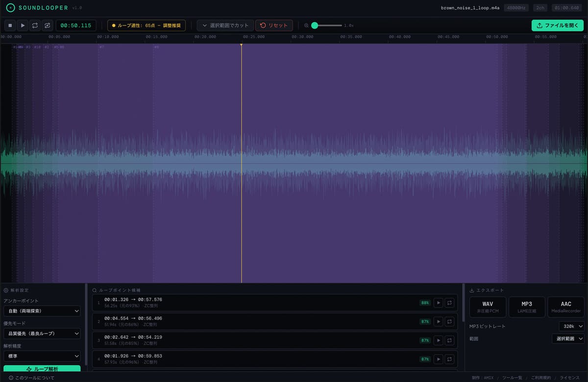Image resolution: width=588 pixels, height=382 pixels.
Task: Open the MP3ビットレート 320k dropdown
Action: pyautogui.click(x=572, y=326)
